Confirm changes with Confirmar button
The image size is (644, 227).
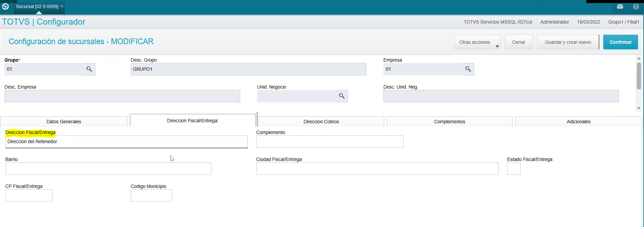point(620,42)
